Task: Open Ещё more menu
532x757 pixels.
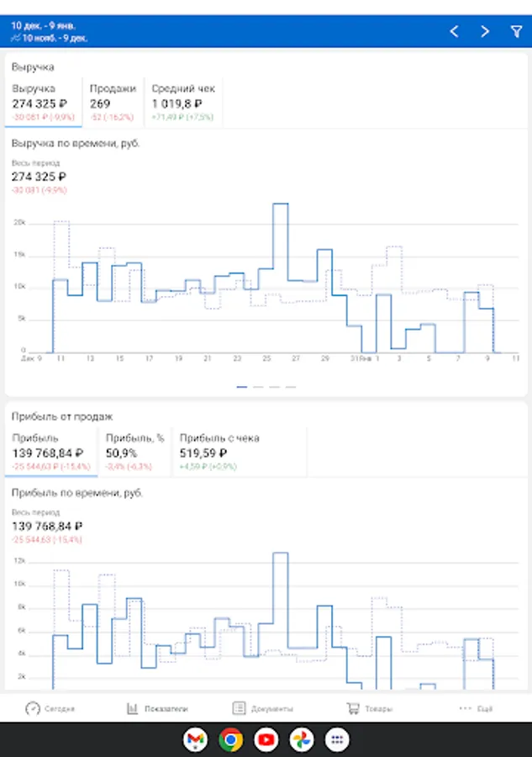Action: point(476,708)
